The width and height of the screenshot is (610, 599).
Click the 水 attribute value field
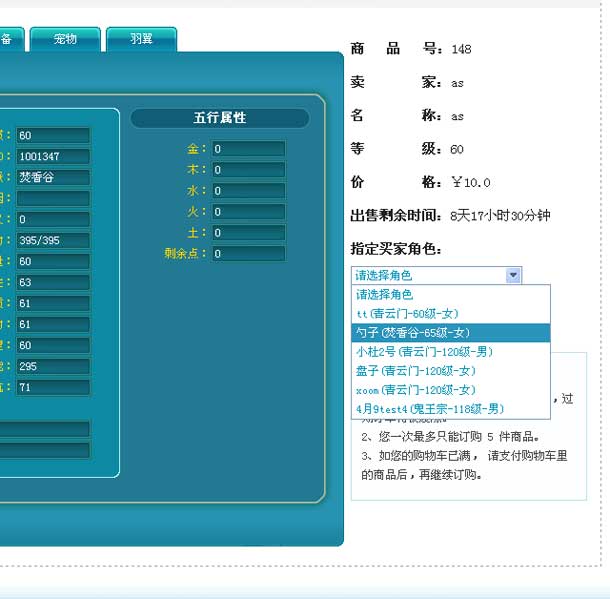[247, 191]
